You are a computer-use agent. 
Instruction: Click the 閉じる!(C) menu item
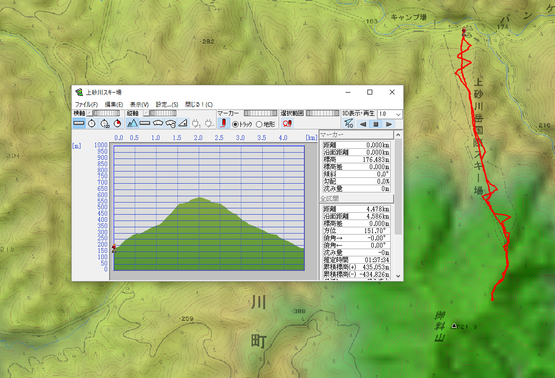tap(199, 104)
